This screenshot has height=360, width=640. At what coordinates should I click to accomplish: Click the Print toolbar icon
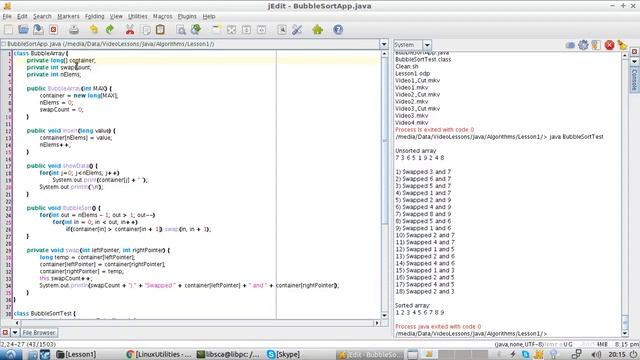(x=74, y=29)
